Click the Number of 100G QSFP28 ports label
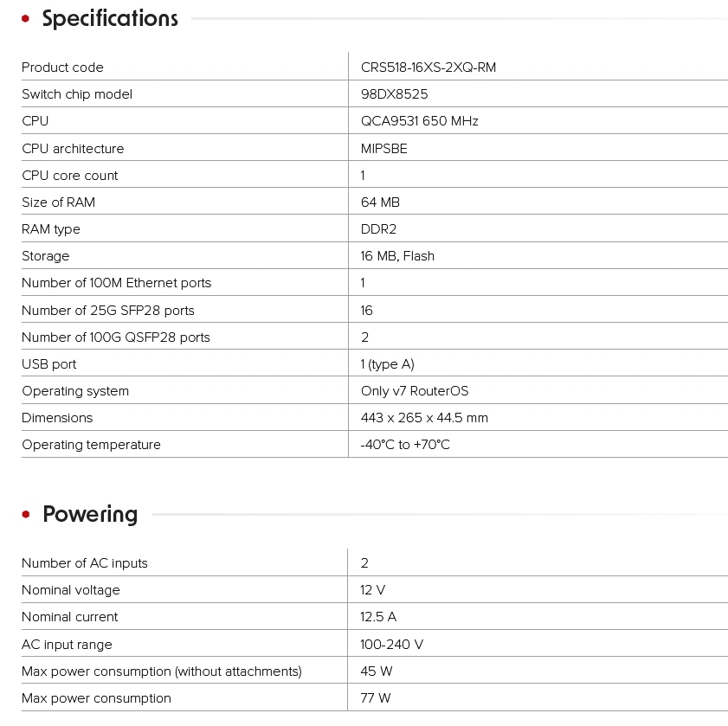Screen dimensions: 728x726 pyautogui.click(x=116, y=337)
